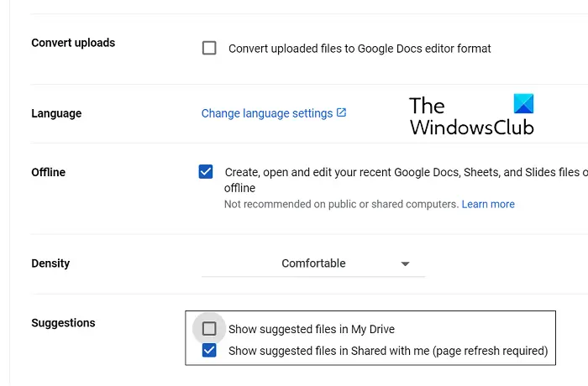
Task: Uncheck the Offline access checkbox
Action: 206,172
